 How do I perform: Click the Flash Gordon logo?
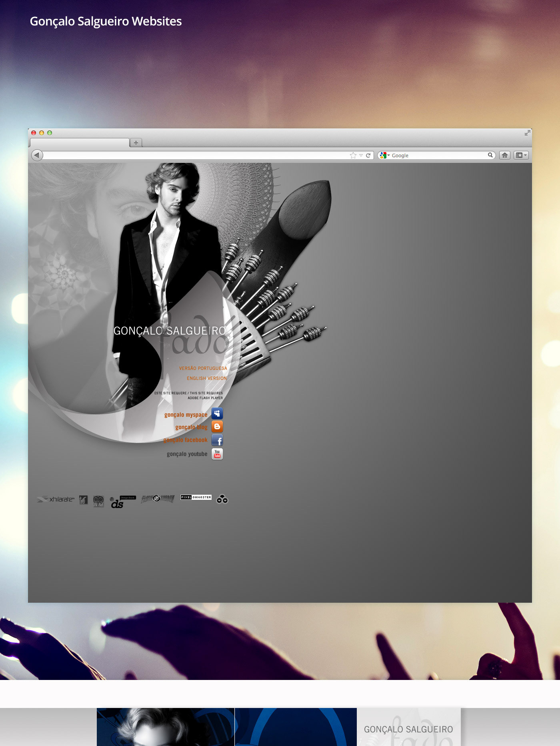pos(158,499)
